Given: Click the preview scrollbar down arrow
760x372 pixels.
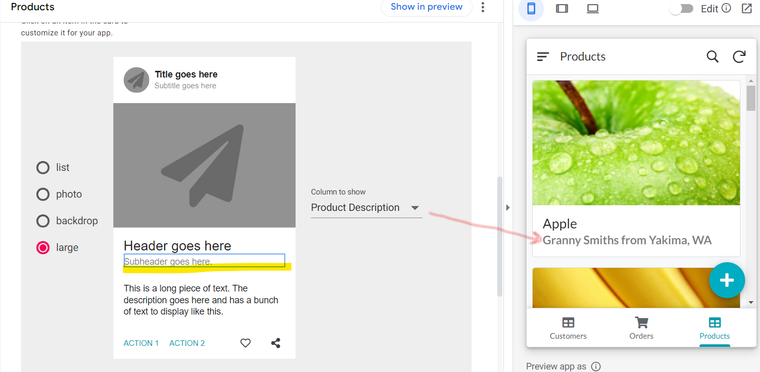Looking at the screenshot, I should coord(751,302).
